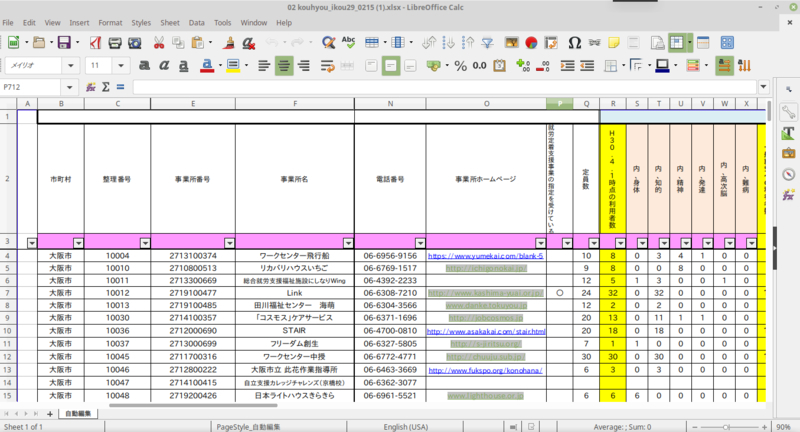Open filter dropdown for column B 市町村

79,243
